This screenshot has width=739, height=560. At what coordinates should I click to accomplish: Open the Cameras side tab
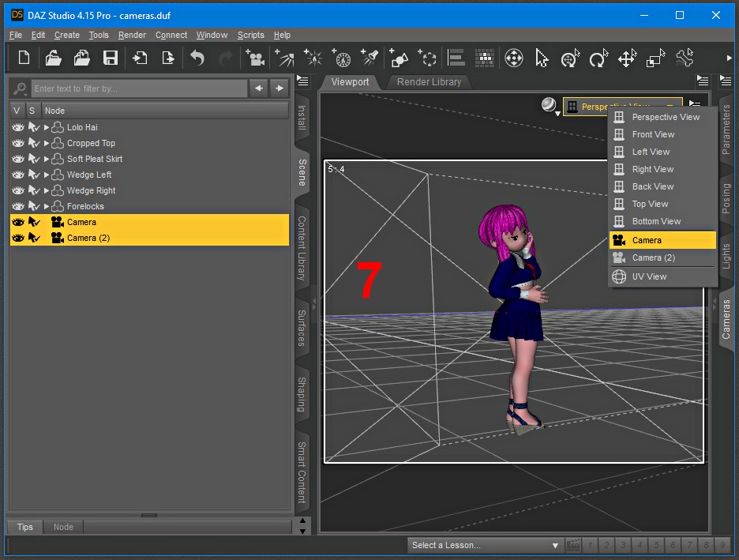pos(726,319)
